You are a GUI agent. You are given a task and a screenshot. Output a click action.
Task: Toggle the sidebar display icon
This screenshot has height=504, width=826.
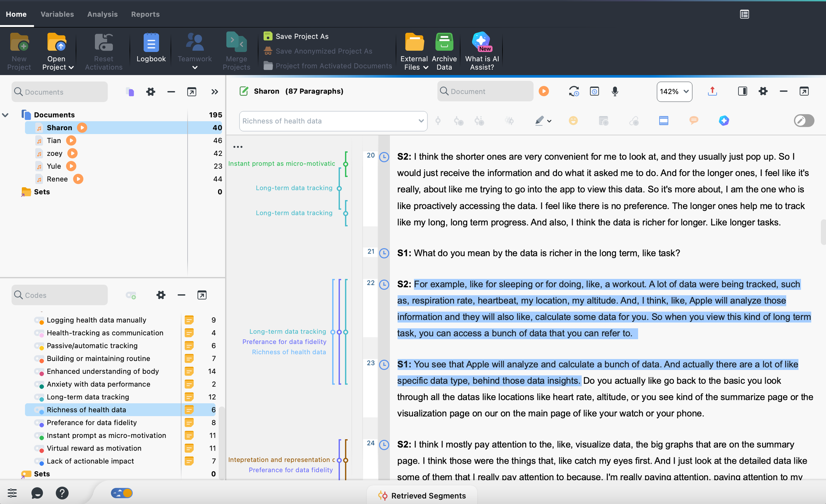(x=742, y=91)
